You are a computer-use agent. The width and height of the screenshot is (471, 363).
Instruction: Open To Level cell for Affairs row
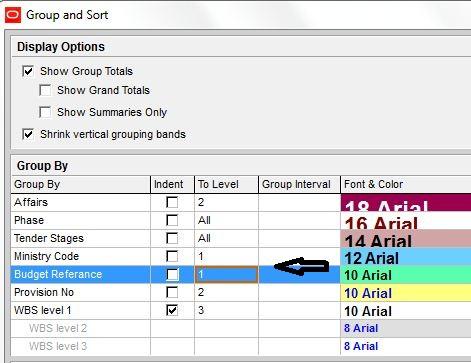(226, 202)
